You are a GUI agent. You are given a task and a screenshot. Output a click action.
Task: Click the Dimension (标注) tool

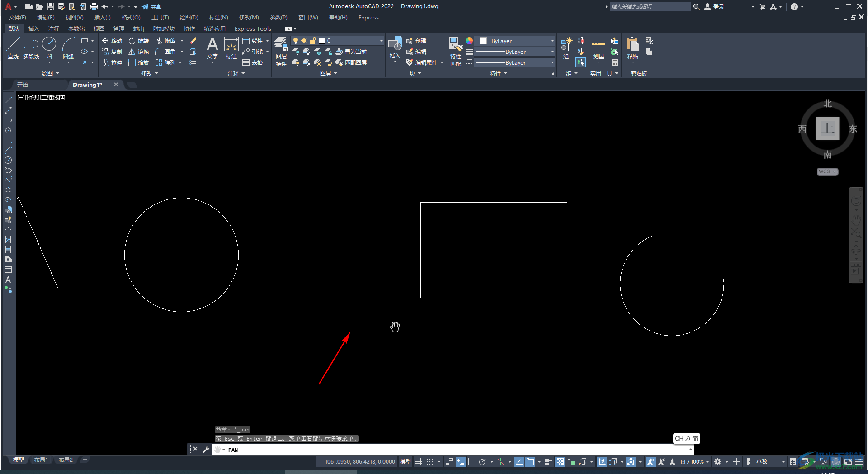[231, 48]
